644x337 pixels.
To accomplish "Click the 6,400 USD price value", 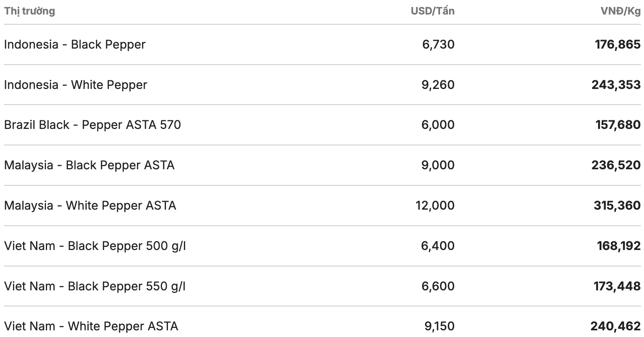I will click(x=438, y=246).
